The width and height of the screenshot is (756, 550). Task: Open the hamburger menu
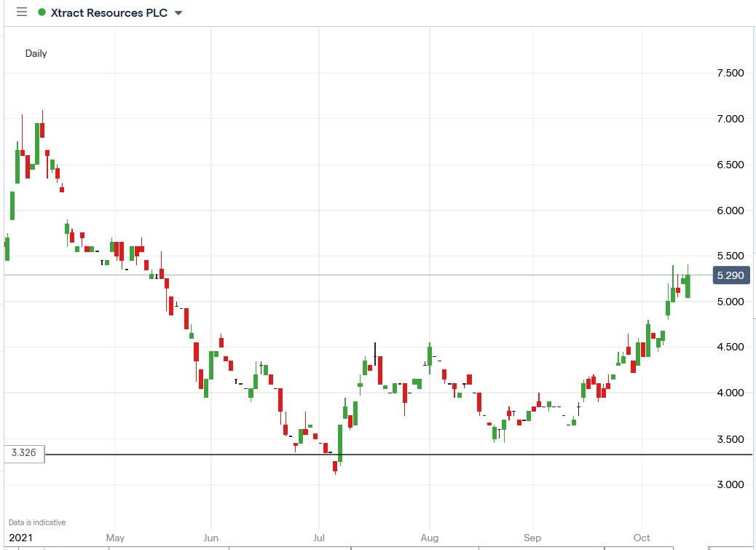[x=21, y=12]
